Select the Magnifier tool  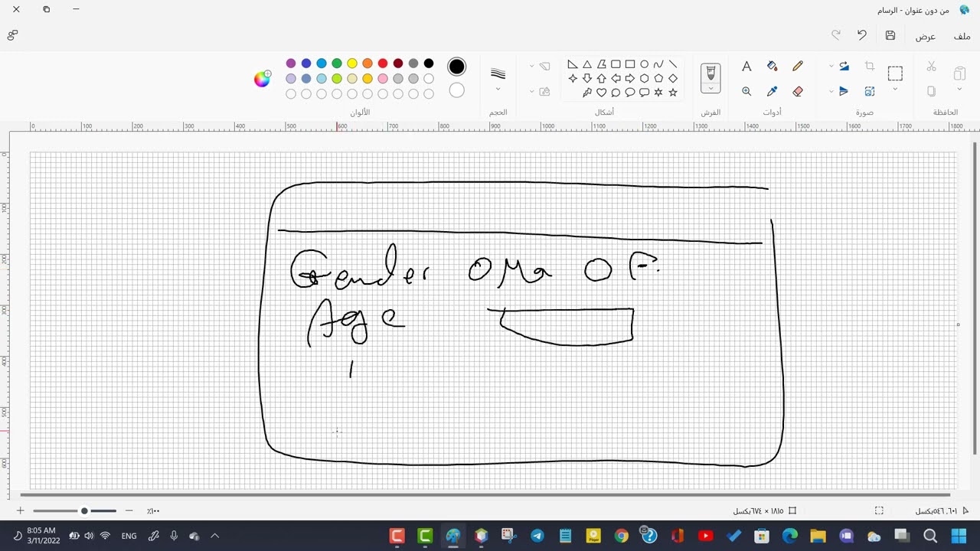click(746, 91)
